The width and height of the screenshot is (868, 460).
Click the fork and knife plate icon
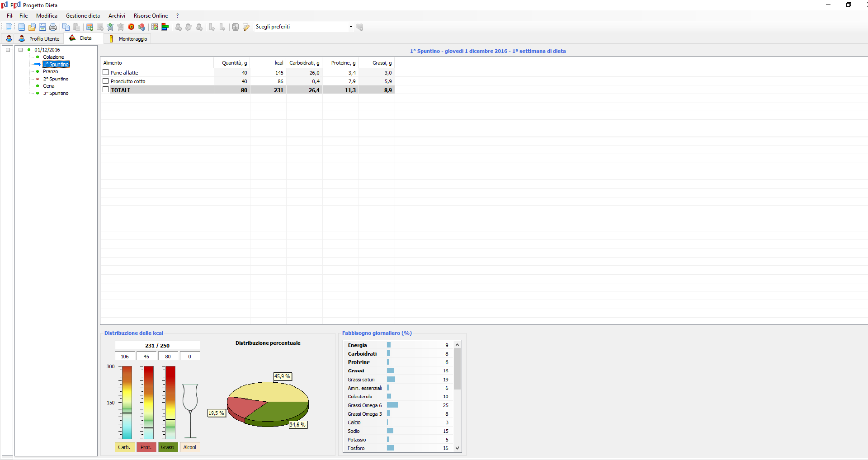click(x=236, y=27)
